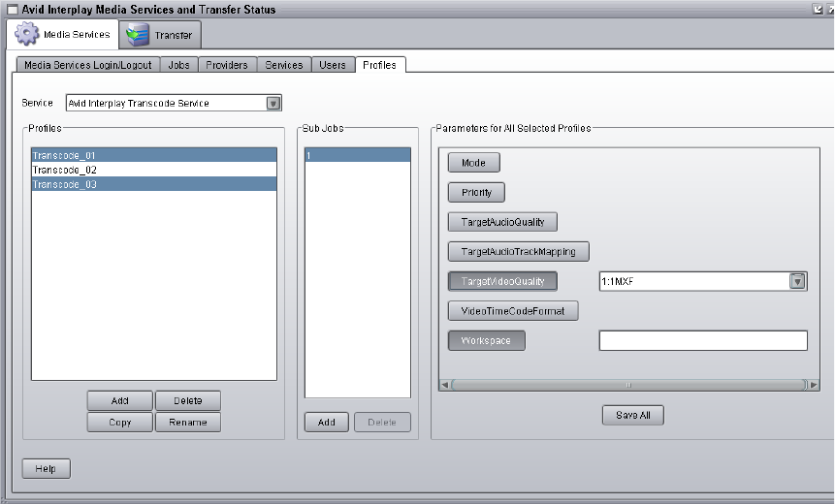The height and width of the screenshot is (504, 835).
Task: Click the scrollbar left arrow
Action: (x=445, y=385)
